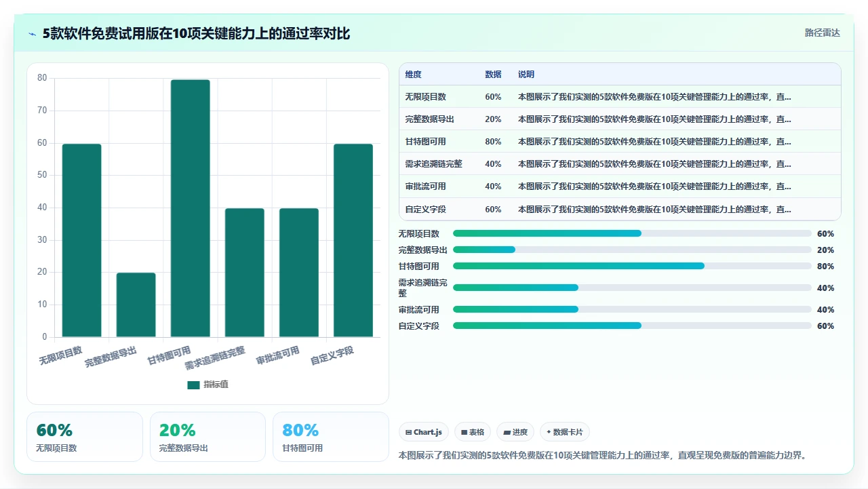This screenshot has height=489, width=868.
Task: Click the 审批流可用 progress bar
Action: click(632, 309)
